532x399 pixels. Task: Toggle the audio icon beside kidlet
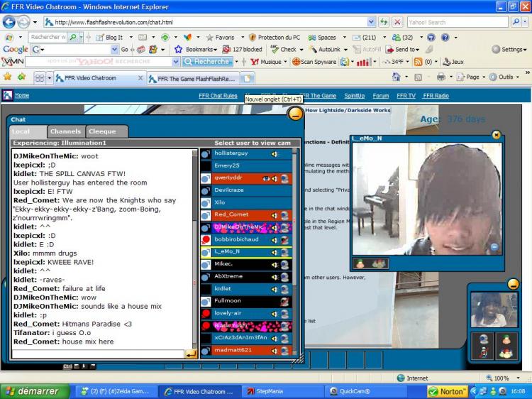[275, 289]
